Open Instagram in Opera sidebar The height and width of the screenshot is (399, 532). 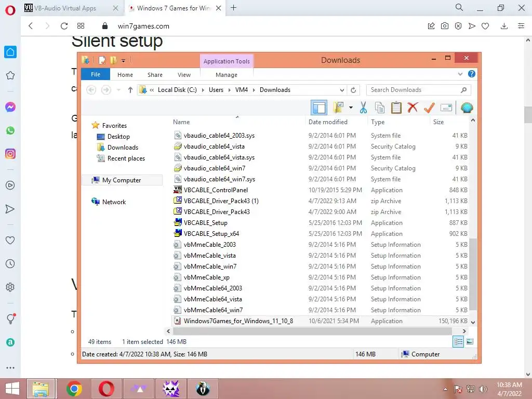point(10,154)
